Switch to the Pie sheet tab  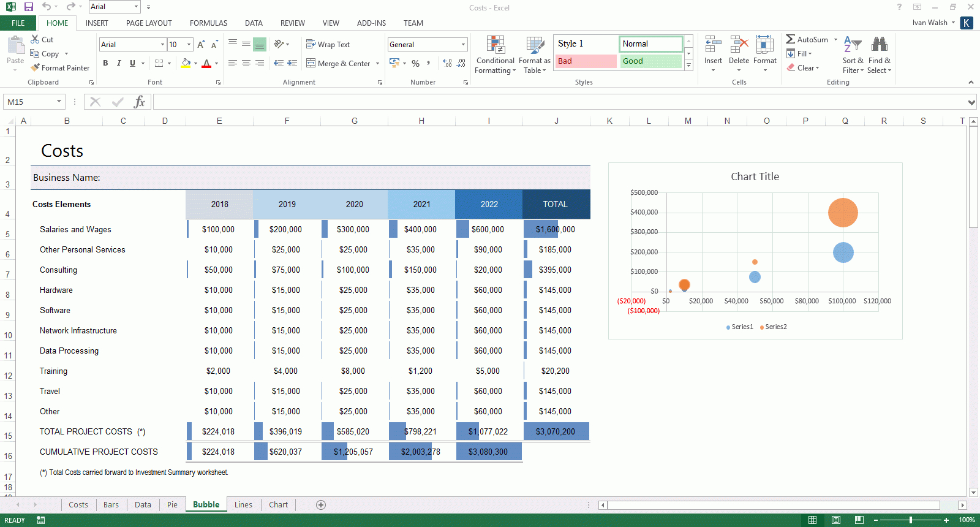pyautogui.click(x=172, y=505)
